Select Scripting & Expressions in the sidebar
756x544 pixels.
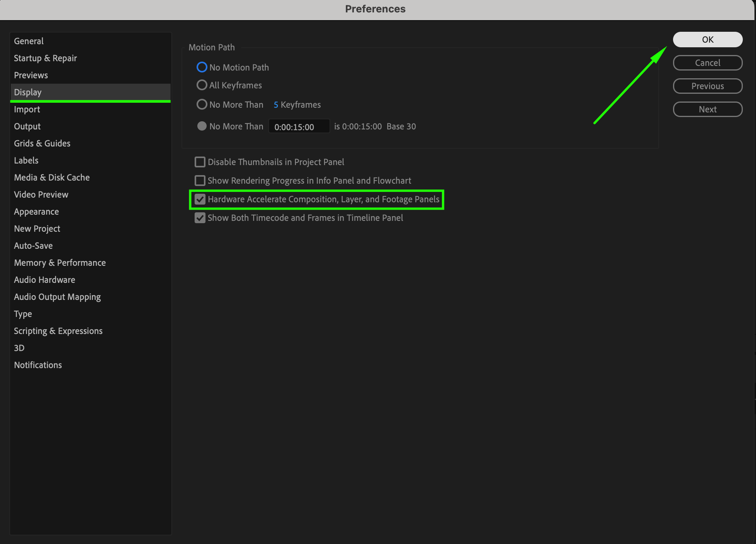pyautogui.click(x=58, y=331)
